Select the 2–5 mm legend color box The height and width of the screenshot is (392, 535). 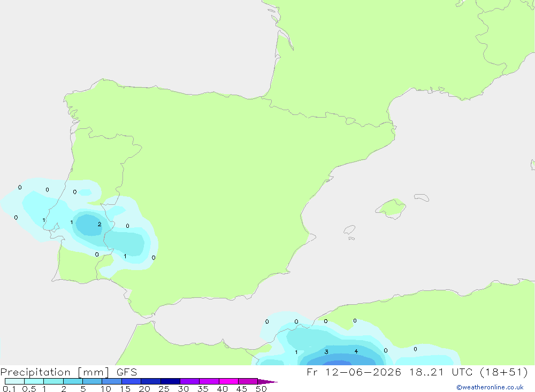[x=73, y=381]
